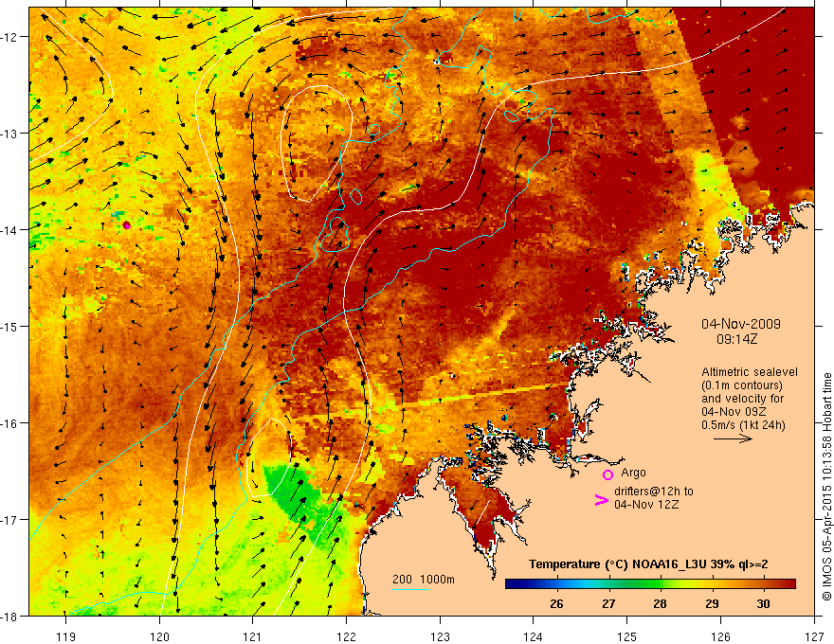Screen dimensions: 834x644
Task: Click the latitude axis label -15
Action: (10, 326)
